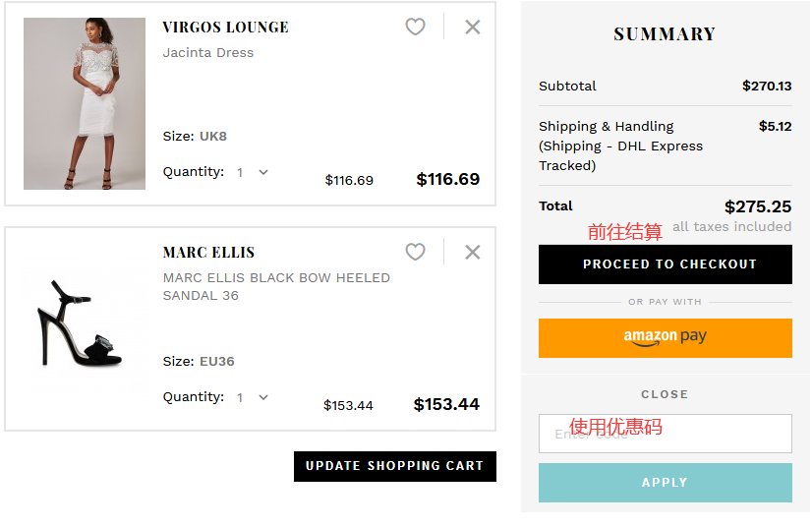
Task: Open the black bow sandal thumbnail
Action: point(83,326)
